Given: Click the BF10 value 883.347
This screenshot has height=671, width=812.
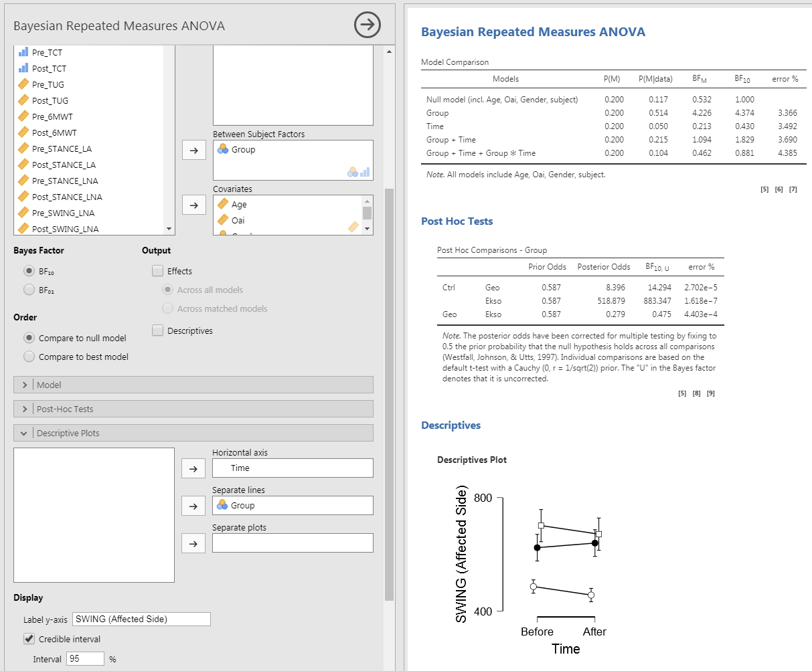Looking at the screenshot, I should point(657,301).
